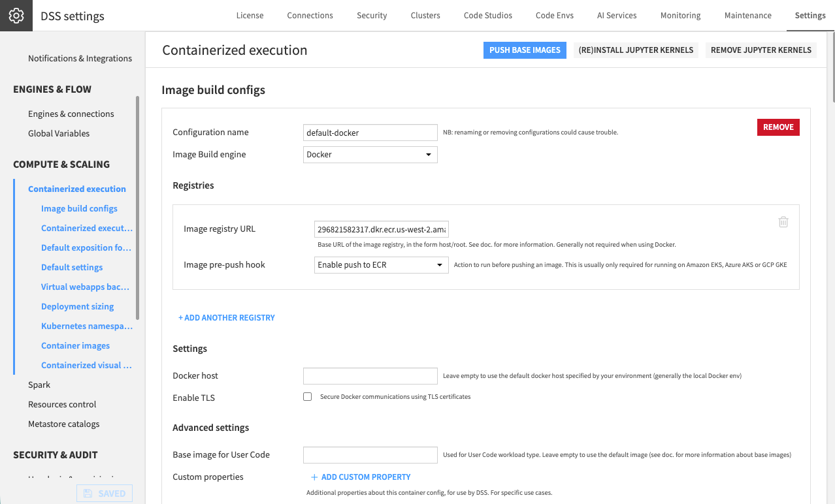835x504 pixels.
Task: Open Engines & connections in sidebar
Action: click(71, 114)
